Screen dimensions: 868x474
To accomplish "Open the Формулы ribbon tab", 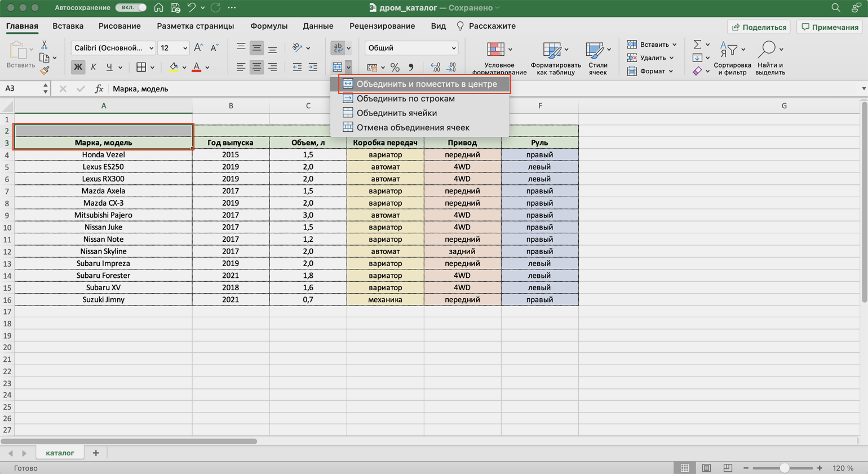I will click(x=269, y=26).
